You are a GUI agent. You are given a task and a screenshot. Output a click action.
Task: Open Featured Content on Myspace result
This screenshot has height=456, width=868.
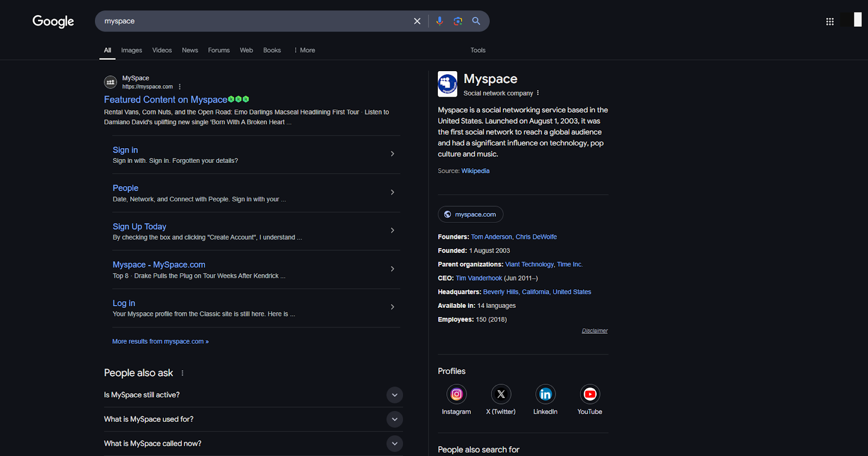coord(165,100)
